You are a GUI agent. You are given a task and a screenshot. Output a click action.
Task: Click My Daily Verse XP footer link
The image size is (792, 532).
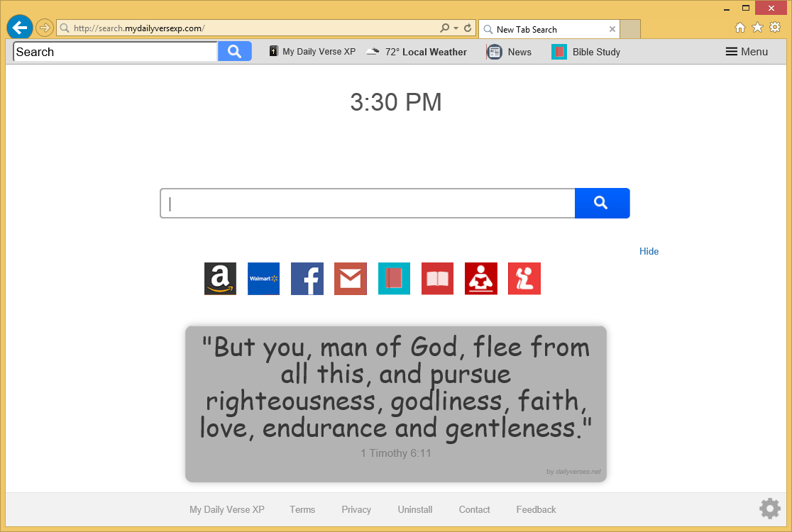[x=227, y=510]
